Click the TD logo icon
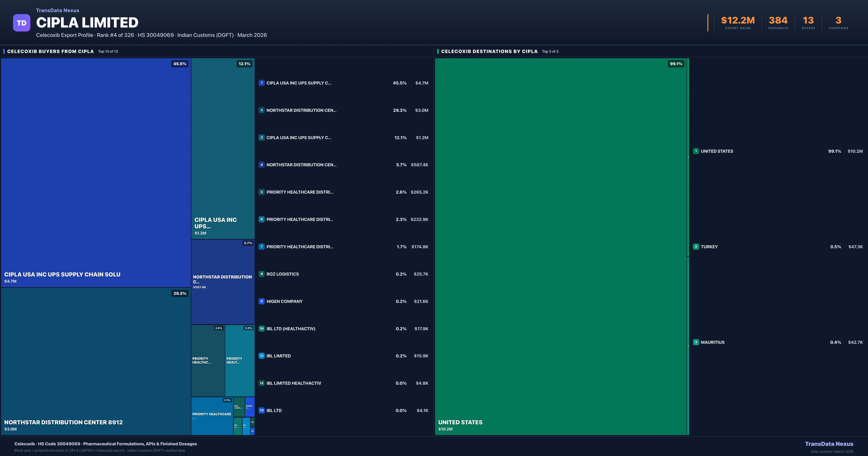 pos(22,23)
